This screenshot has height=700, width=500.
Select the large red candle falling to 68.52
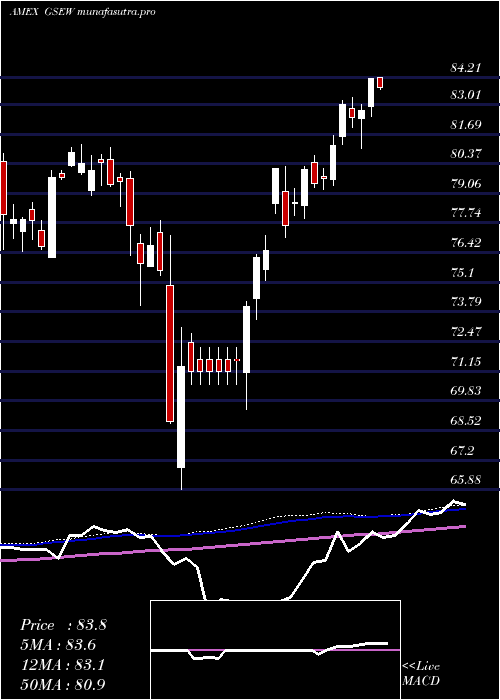coord(170,353)
